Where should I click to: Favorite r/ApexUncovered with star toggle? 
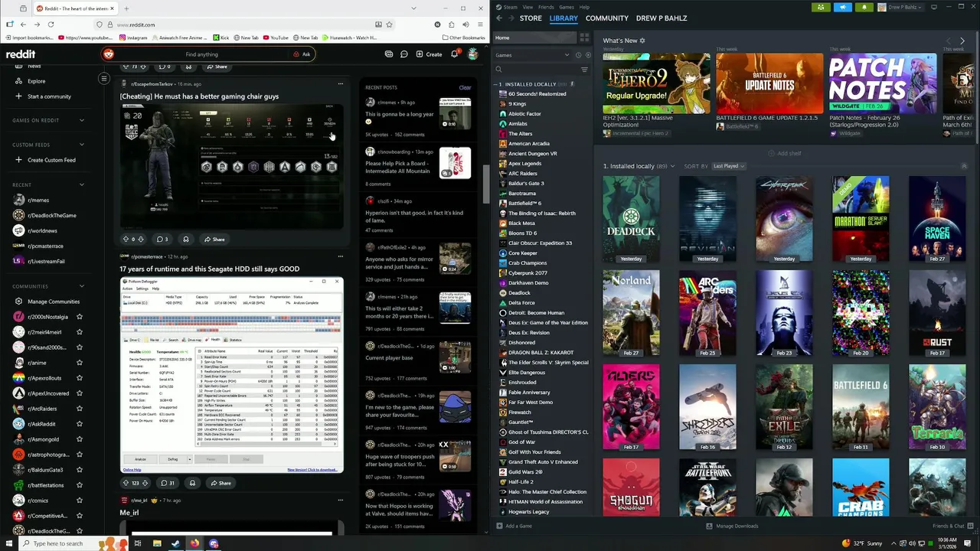tap(79, 393)
